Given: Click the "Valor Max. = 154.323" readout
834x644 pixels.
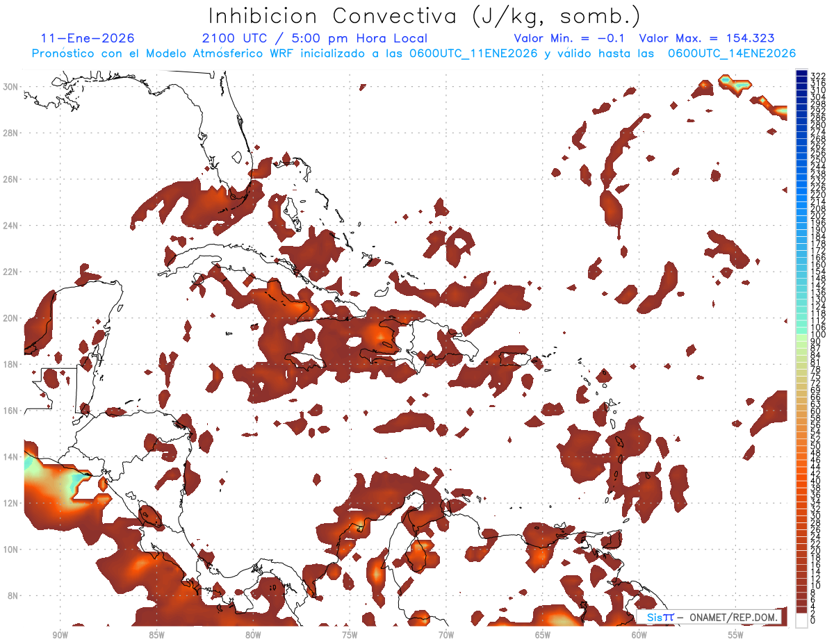Looking at the screenshot, I should coord(706,39).
